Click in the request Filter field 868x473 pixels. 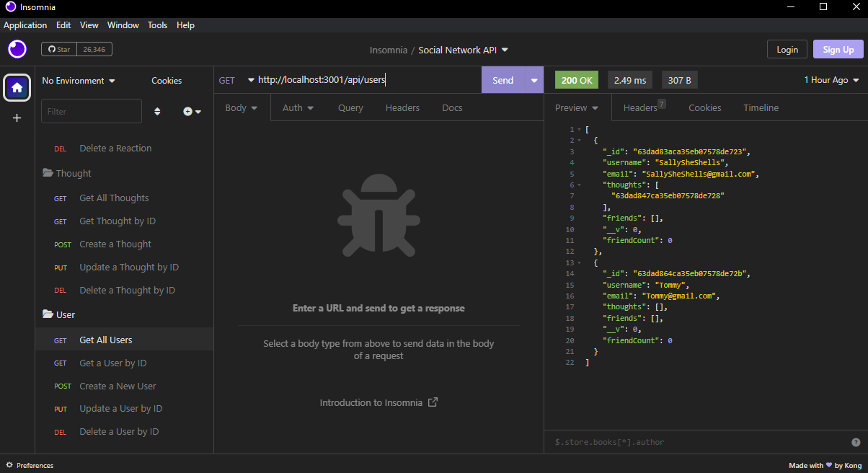point(92,111)
